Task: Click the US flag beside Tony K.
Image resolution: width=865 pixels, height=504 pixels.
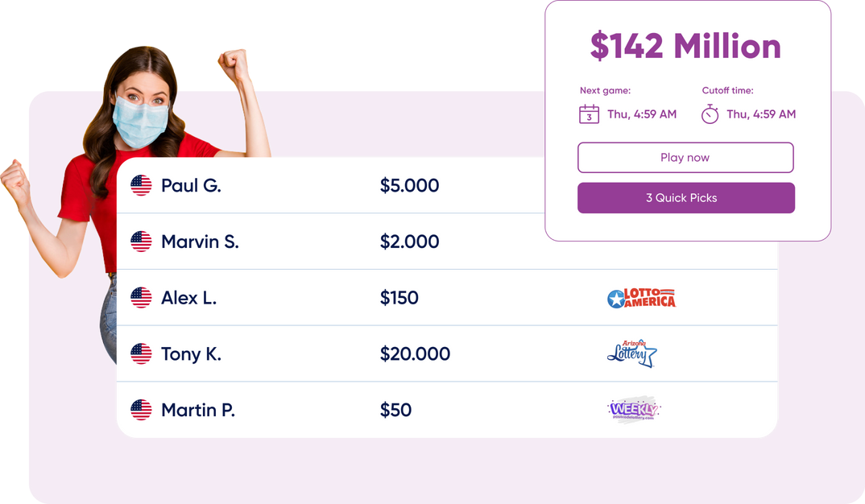Action: point(142,354)
